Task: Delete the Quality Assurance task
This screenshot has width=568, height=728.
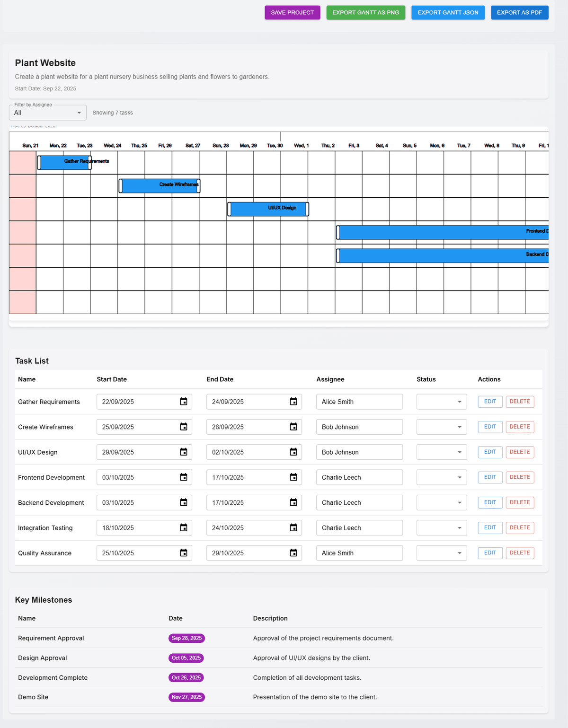Action: tap(519, 553)
